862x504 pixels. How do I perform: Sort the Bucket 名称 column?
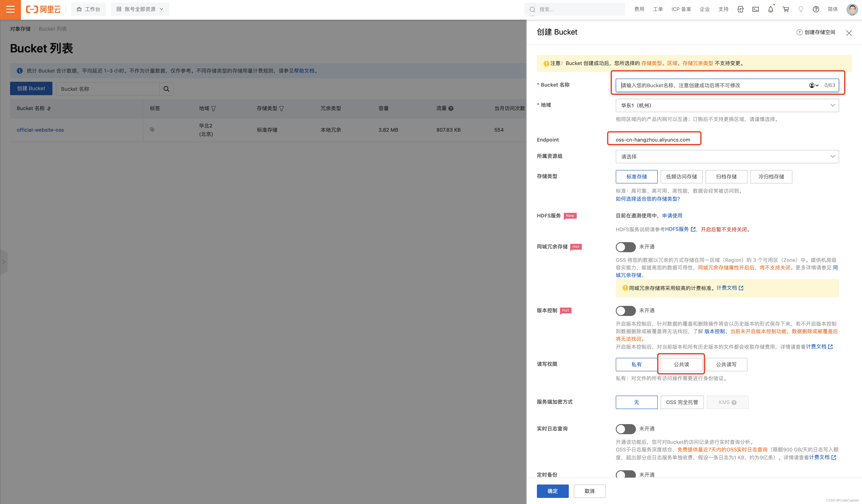click(49, 108)
